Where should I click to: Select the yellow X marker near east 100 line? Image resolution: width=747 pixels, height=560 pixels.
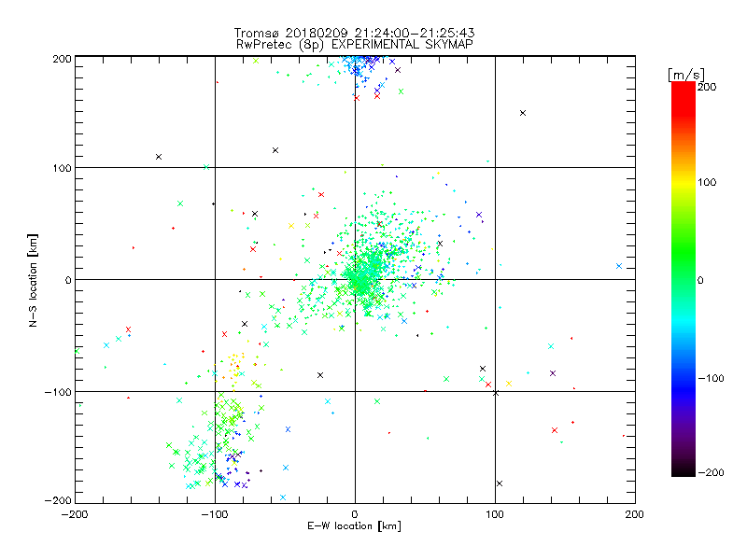tap(508, 384)
